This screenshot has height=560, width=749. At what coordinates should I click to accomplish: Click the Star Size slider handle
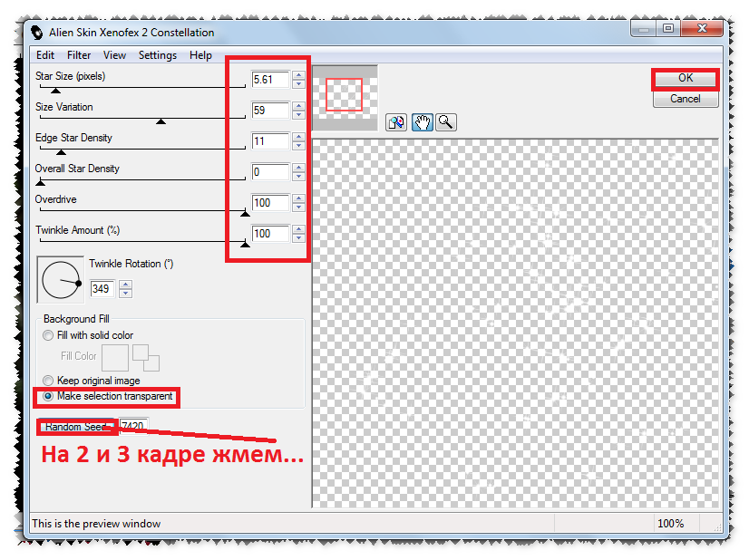pos(56,91)
